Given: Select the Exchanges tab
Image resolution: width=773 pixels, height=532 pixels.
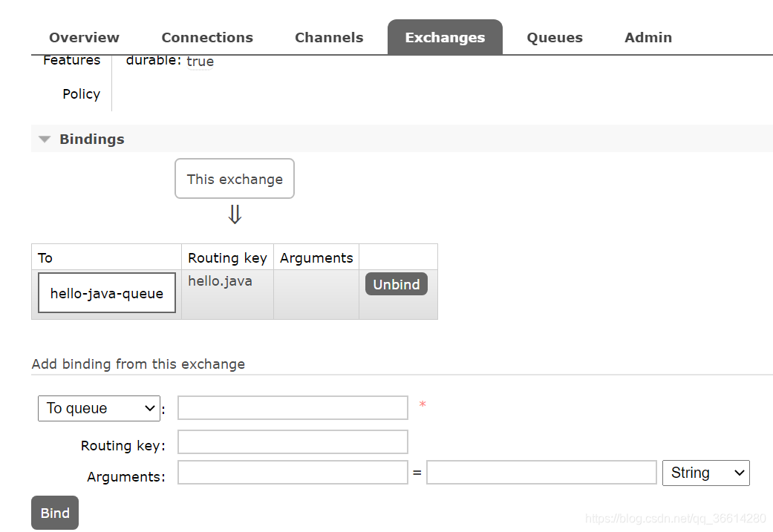Looking at the screenshot, I should [x=445, y=38].
